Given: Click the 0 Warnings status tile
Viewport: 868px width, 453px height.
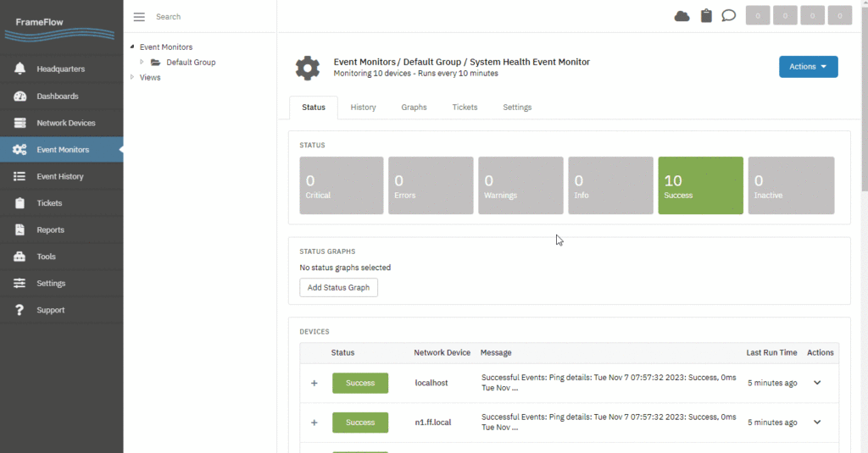Looking at the screenshot, I should [521, 185].
